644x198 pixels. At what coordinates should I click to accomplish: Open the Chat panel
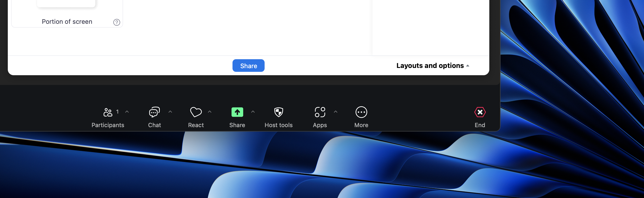(x=154, y=117)
